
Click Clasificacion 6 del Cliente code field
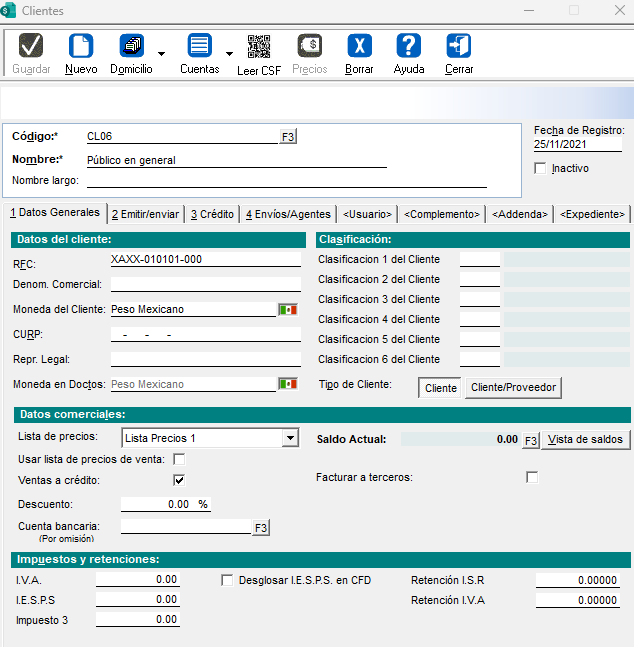point(480,359)
